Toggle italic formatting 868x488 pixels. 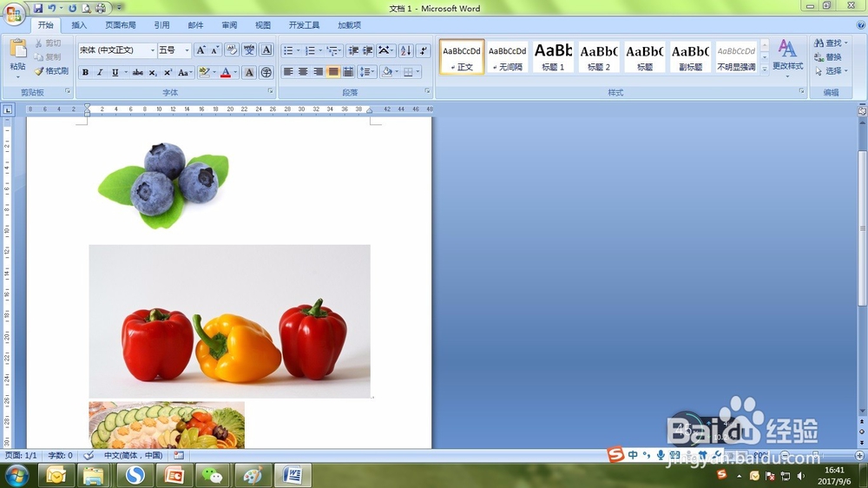[100, 73]
